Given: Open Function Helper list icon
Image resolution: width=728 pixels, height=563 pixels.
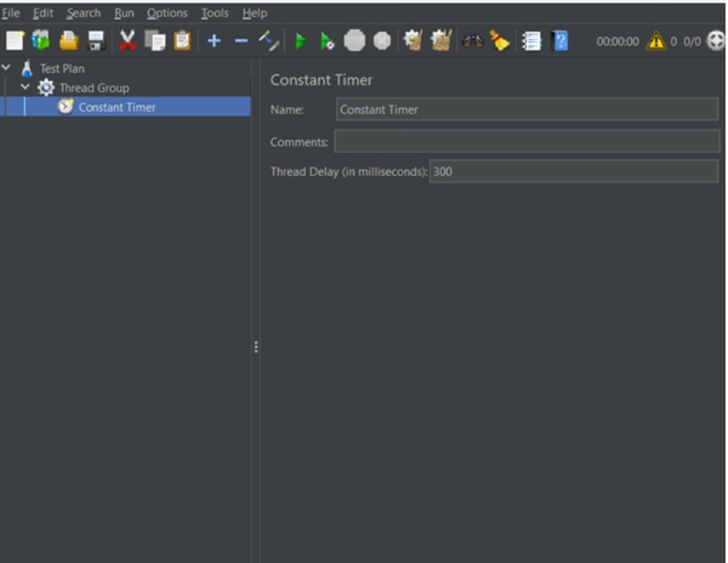Looking at the screenshot, I should (x=531, y=41).
